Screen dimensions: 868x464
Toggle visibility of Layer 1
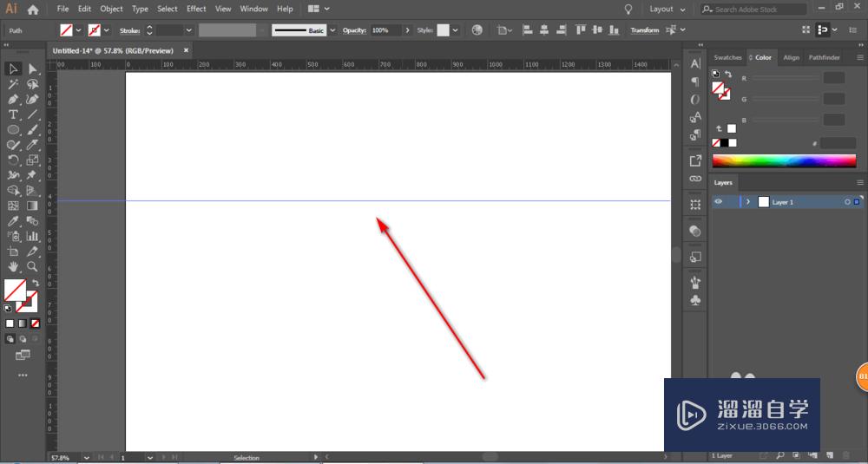(x=718, y=202)
